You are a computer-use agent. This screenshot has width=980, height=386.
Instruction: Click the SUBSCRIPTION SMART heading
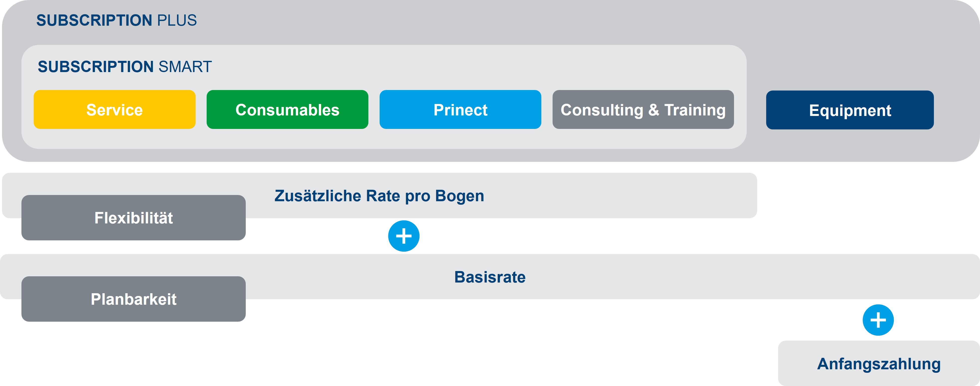click(x=125, y=67)
